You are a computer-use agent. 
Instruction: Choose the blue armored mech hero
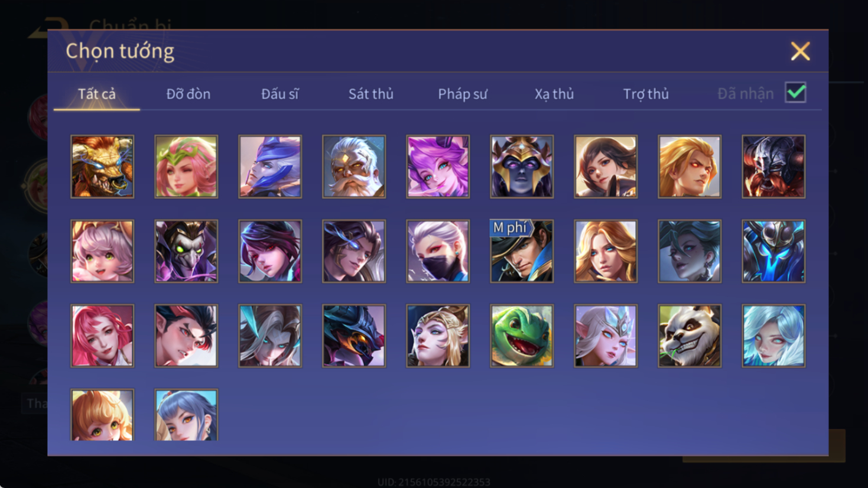(773, 251)
